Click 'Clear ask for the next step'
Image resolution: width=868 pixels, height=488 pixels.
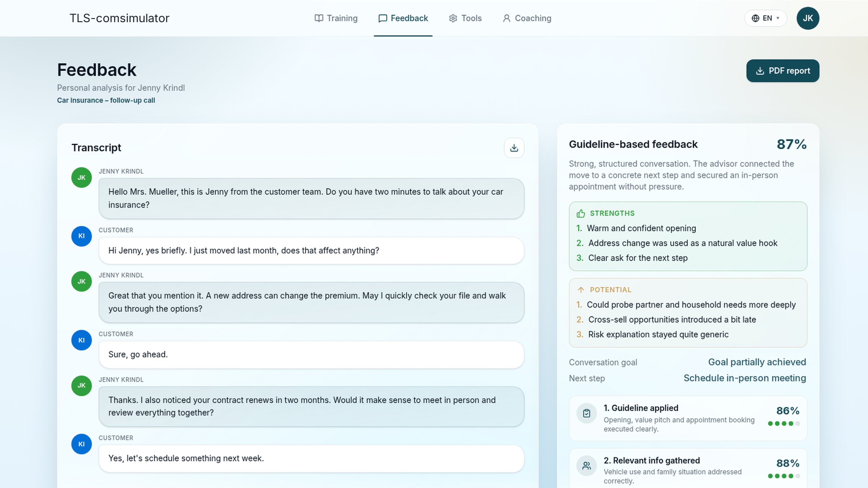(637, 258)
